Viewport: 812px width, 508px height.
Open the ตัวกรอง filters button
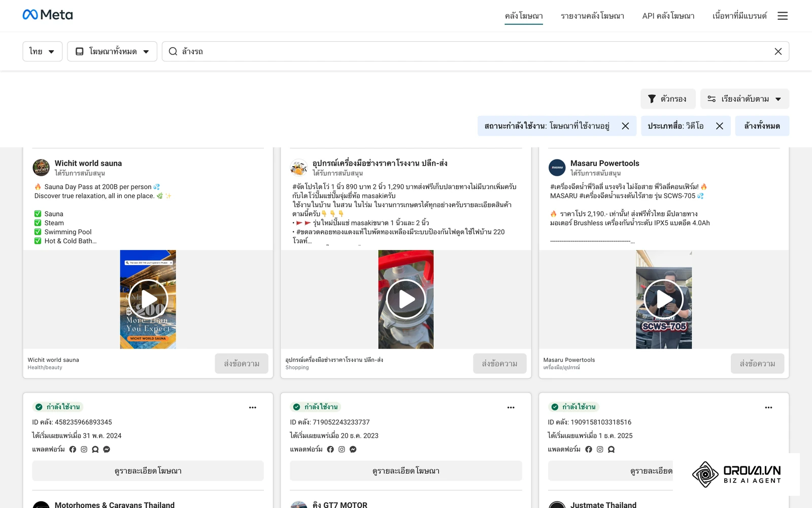point(667,99)
